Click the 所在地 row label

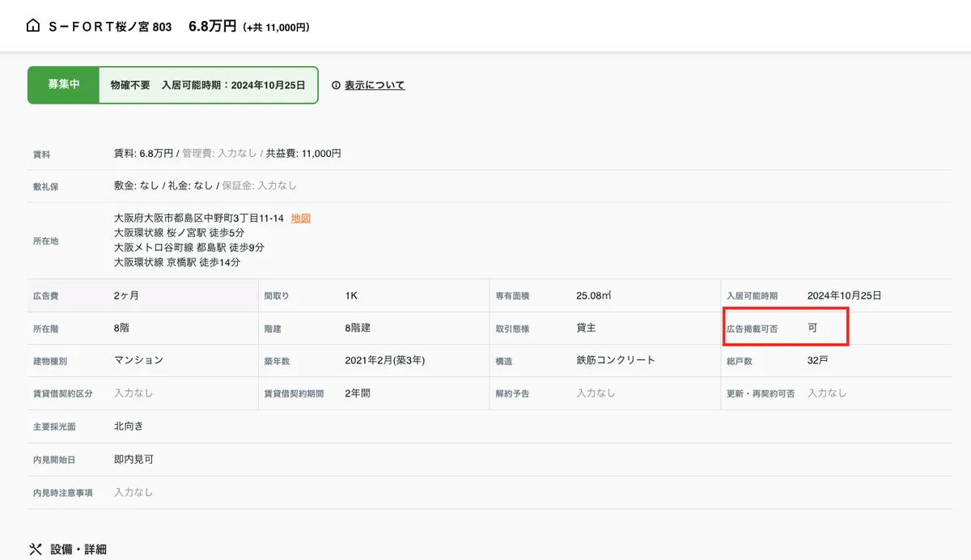46,241
